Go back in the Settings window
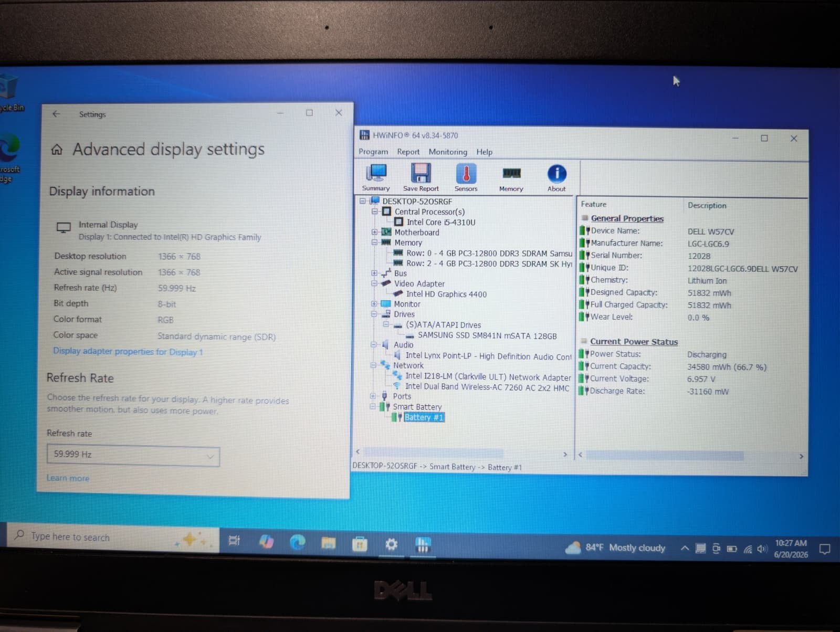840x632 pixels. (x=56, y=113)
